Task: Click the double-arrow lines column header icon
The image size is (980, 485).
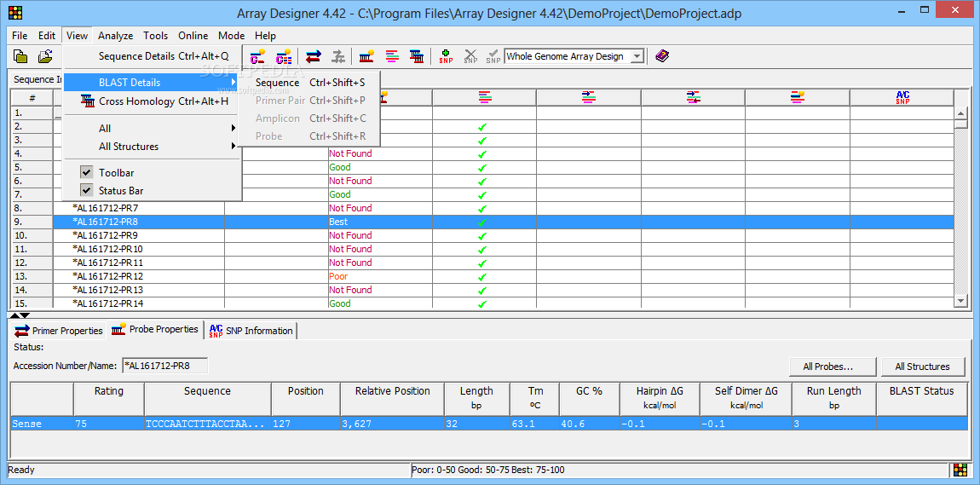Action: (x=693, y=97)
